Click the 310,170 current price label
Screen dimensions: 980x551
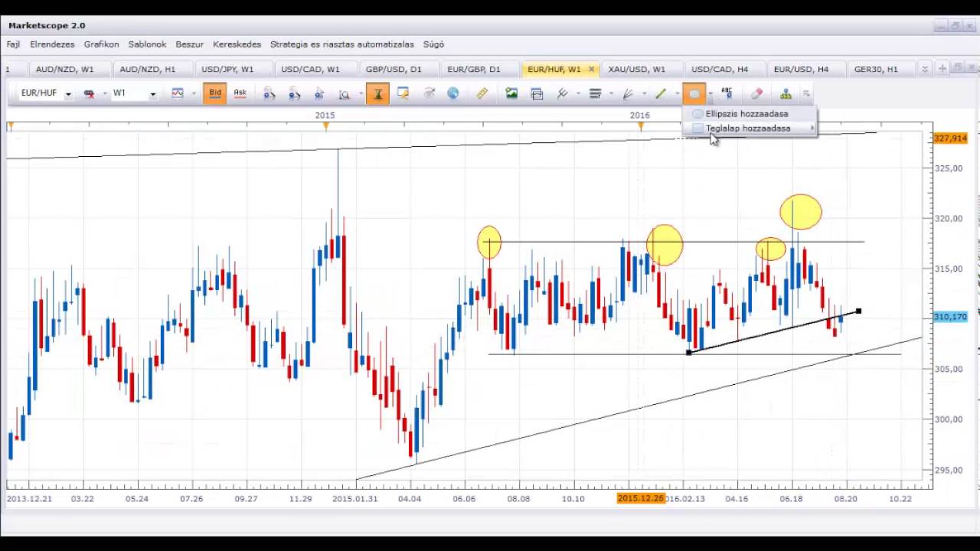tap(950, 317)
